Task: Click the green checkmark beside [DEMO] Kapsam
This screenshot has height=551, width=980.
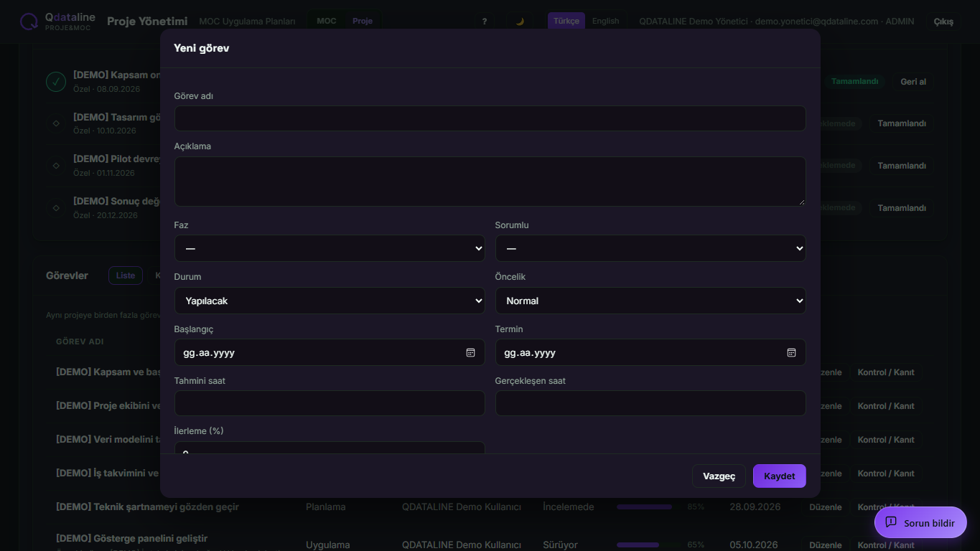Action: [x=56, y=82]
